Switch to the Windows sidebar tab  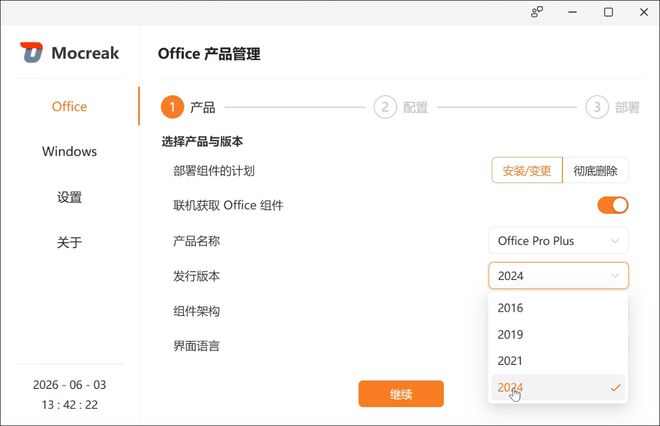(69, 151)
